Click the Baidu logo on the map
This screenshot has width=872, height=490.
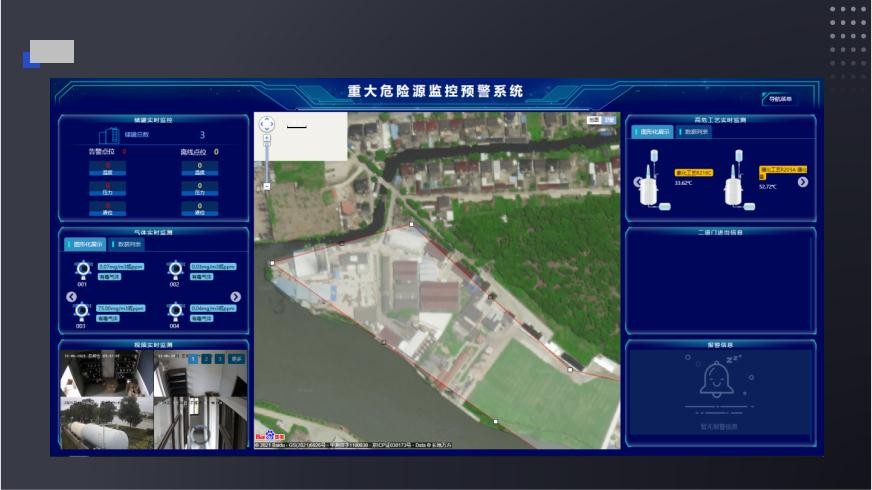click(x=270, y=436)
